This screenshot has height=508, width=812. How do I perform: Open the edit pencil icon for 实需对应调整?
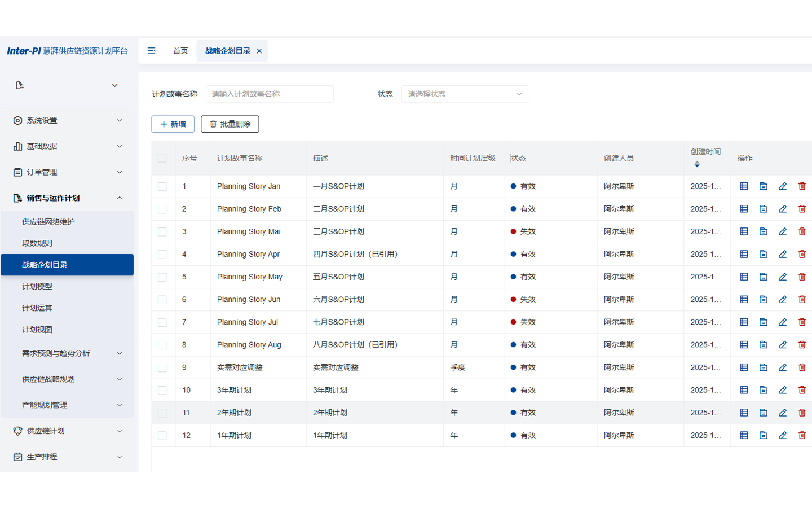(783, 367)
